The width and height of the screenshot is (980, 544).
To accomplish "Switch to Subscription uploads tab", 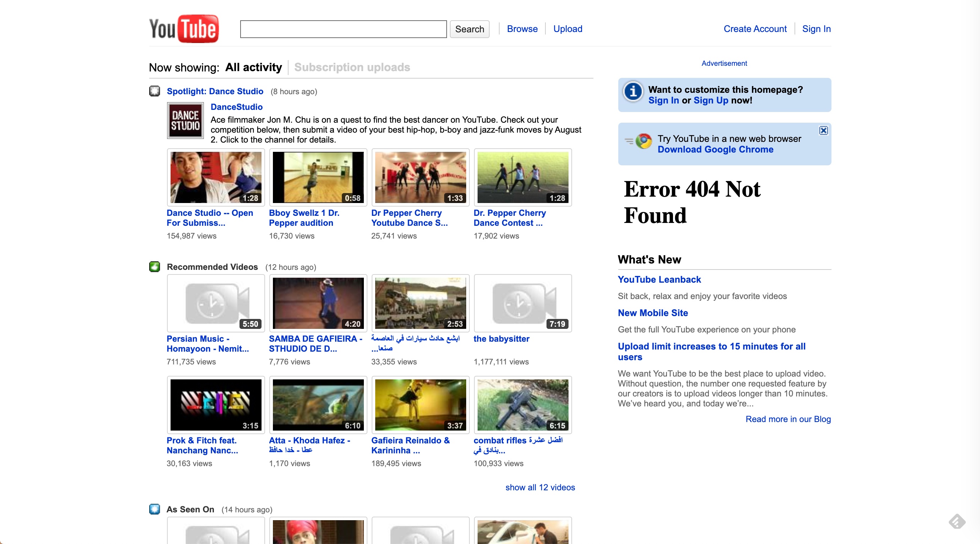I will click(352, 68).
